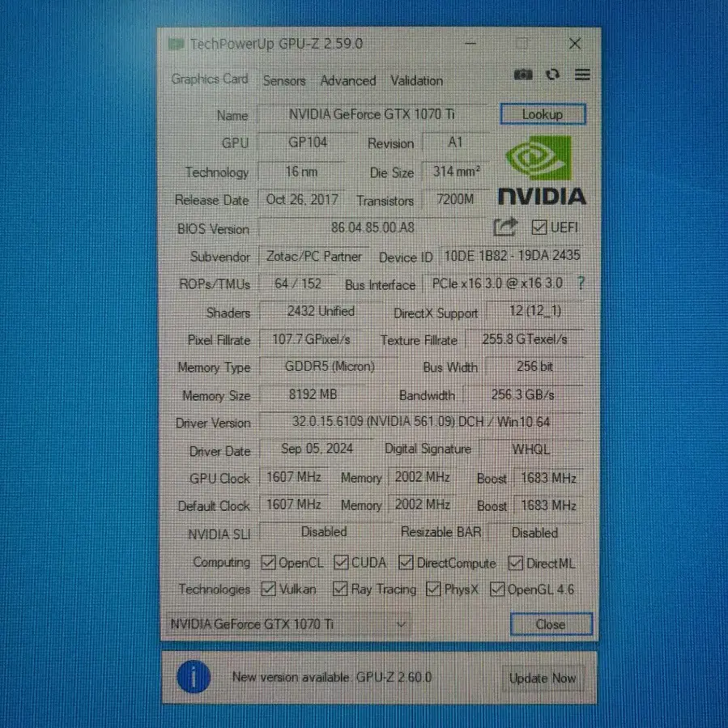This screenshot has height=728, width=728.
Task: Open the Advanced tab
Action: click(348, 81)
